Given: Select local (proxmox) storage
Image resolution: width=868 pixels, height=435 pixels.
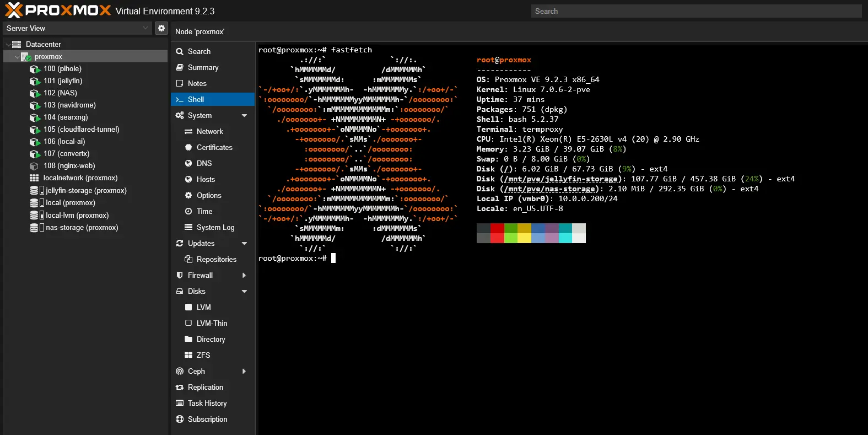Looking at the screenshot, I should pyautogui.click(x=85, y=202).
